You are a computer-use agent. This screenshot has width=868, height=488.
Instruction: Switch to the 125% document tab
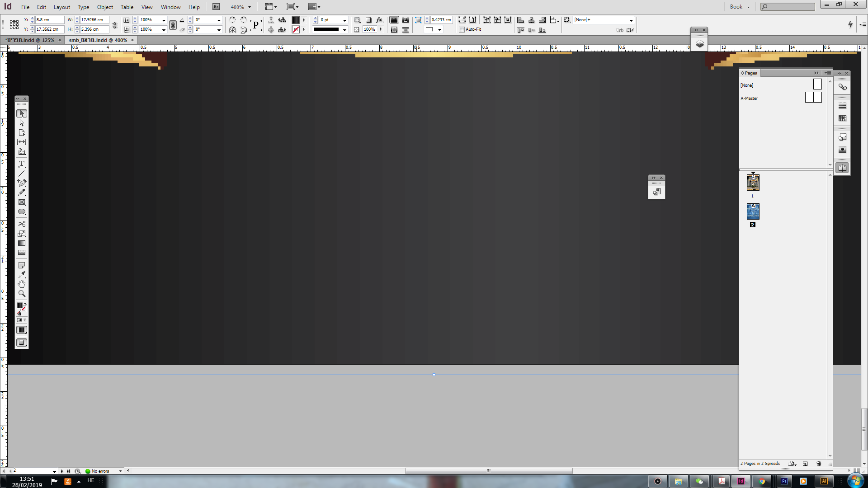click(30, 40)
